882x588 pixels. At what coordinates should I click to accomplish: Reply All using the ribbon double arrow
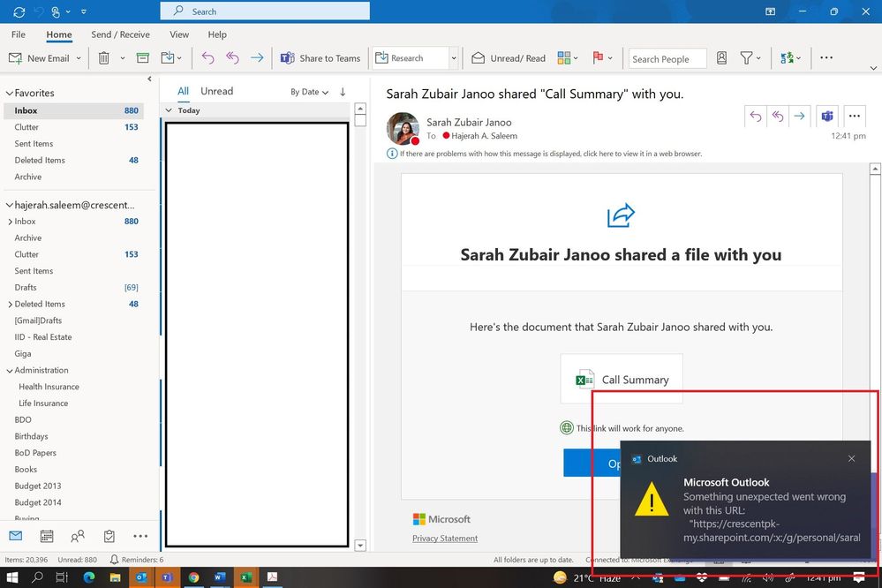(x=232, y=57)
